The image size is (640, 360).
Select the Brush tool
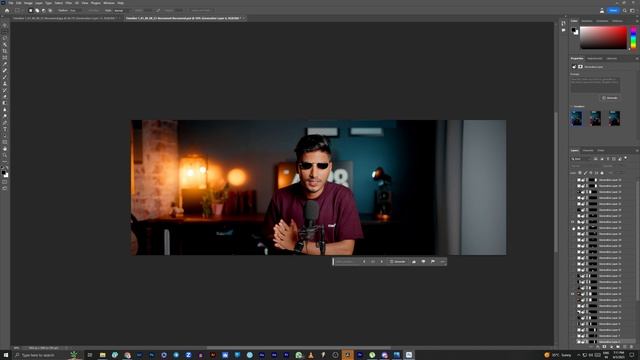[5, 77]
